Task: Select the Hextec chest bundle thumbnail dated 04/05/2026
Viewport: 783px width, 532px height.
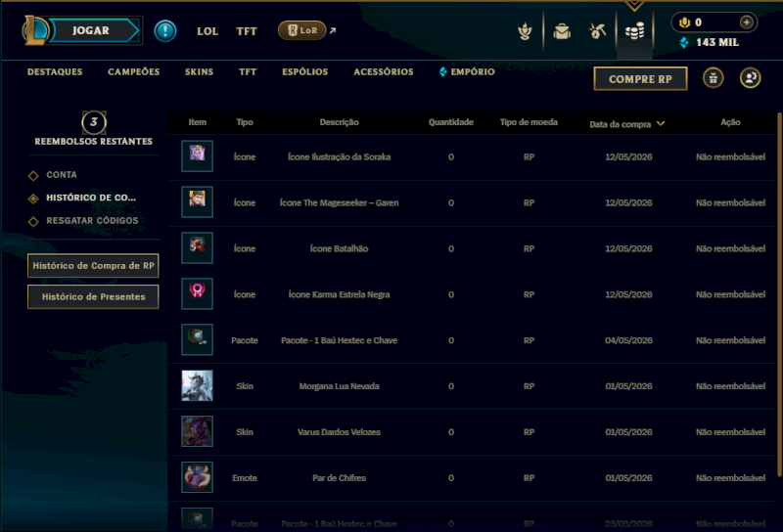Action: tap(198, 340)
